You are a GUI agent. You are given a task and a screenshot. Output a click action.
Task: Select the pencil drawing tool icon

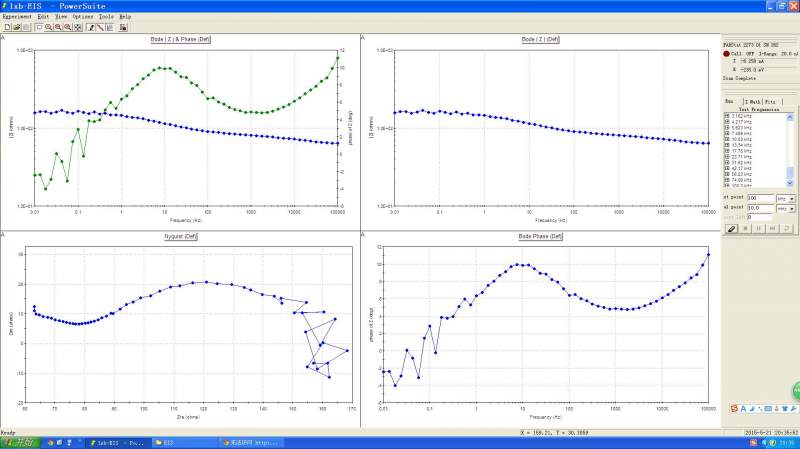(91, 27)
